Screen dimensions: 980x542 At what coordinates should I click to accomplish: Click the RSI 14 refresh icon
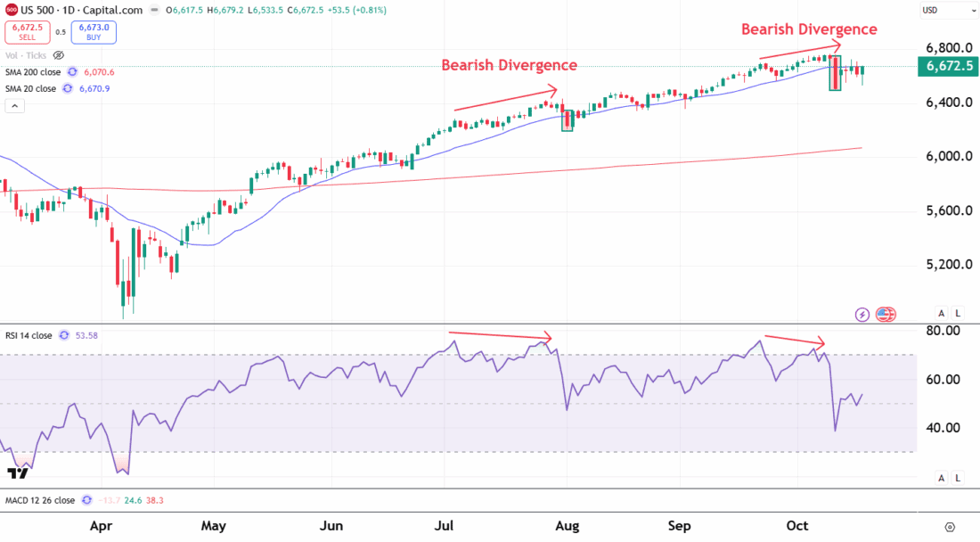[64, 336]
